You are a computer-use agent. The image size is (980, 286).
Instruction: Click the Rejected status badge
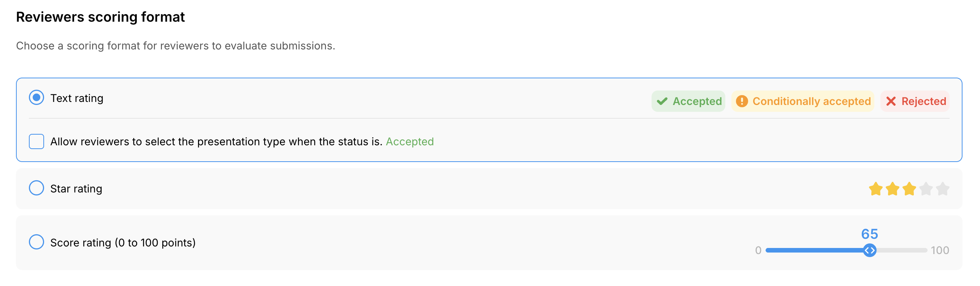[x=915, y=101]
